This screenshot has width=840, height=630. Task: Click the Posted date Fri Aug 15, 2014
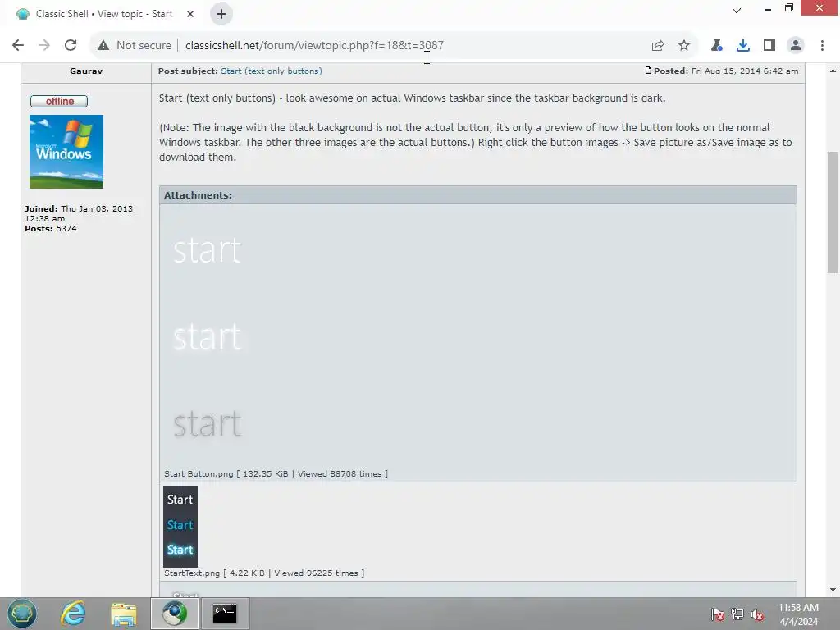point(745,71)
